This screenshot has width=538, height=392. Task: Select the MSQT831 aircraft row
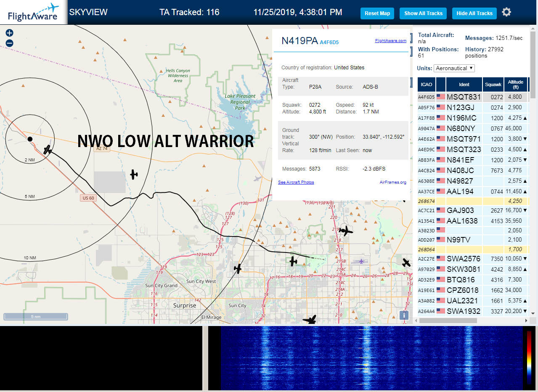473,97
